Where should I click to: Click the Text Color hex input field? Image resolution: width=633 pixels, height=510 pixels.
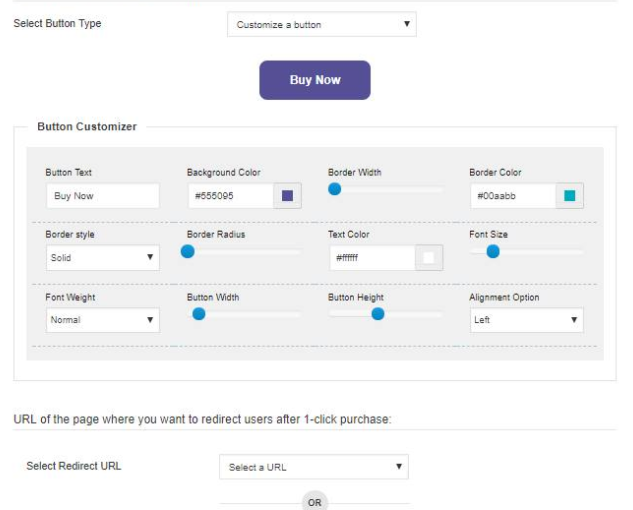[x=371, y=258]
